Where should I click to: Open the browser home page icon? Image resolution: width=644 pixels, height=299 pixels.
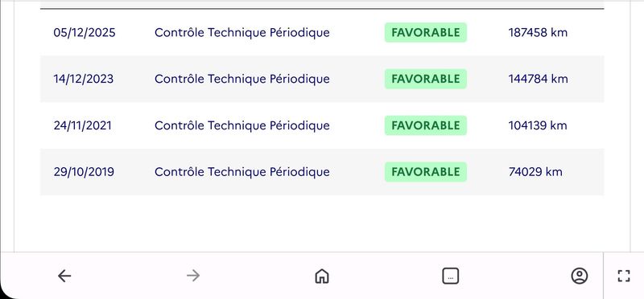[x=321, y=276]
